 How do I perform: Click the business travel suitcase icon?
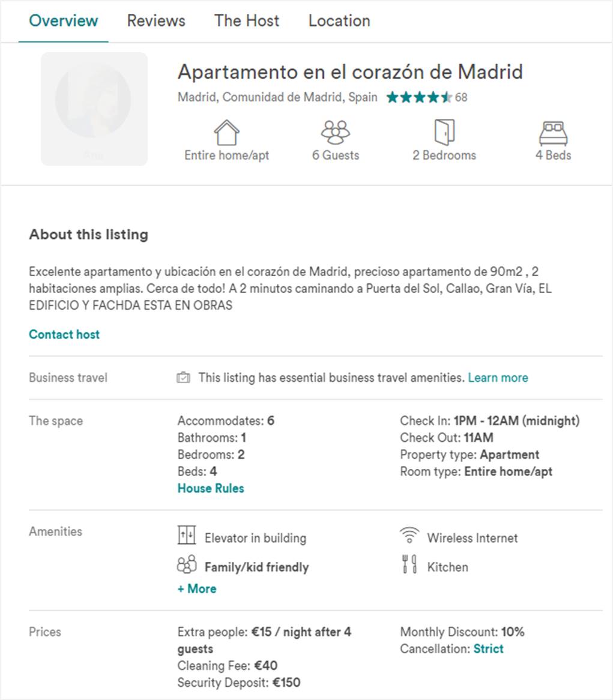[184, 378]
